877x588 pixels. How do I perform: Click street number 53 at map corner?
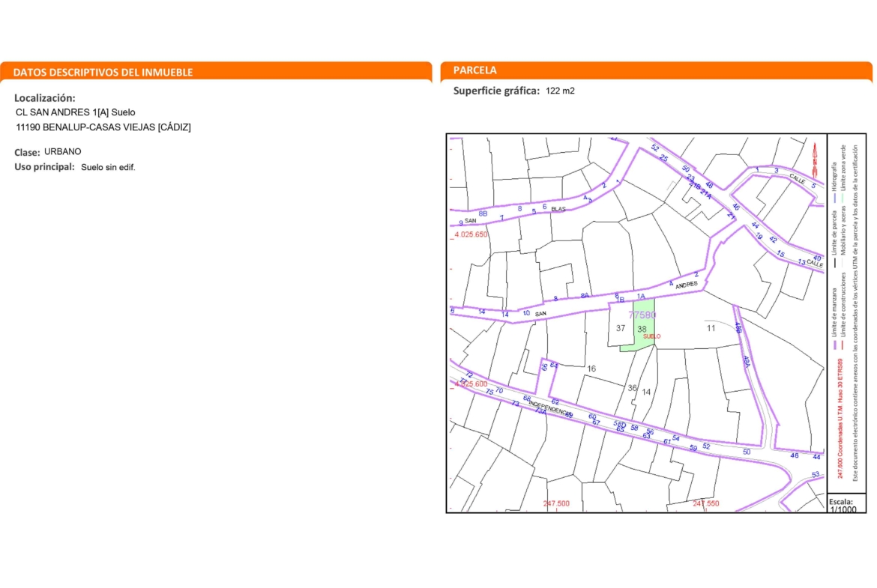816,475
